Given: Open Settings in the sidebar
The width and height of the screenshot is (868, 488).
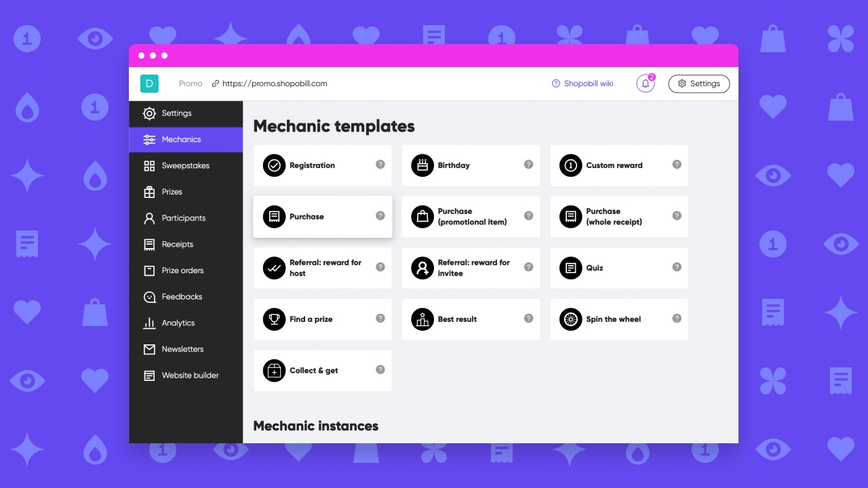Looking at the screenshot, I should (186, 113).
